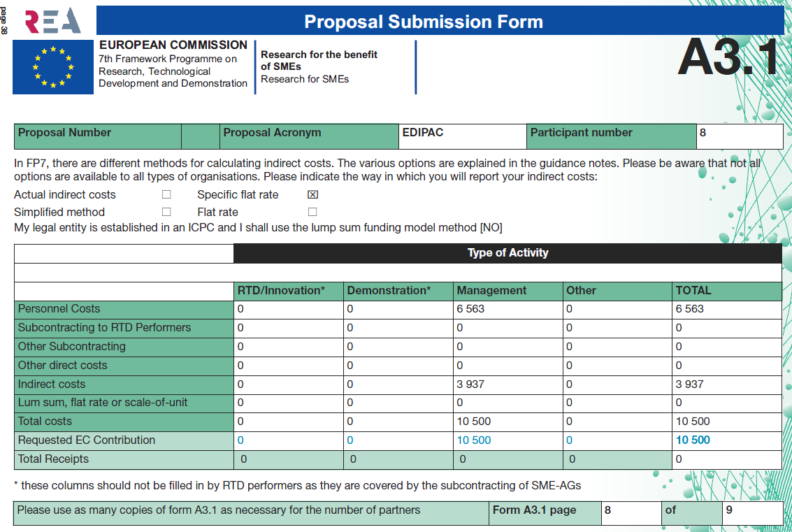Click Other Subcontracting Demonstration value 0

[x=350, y=347]
